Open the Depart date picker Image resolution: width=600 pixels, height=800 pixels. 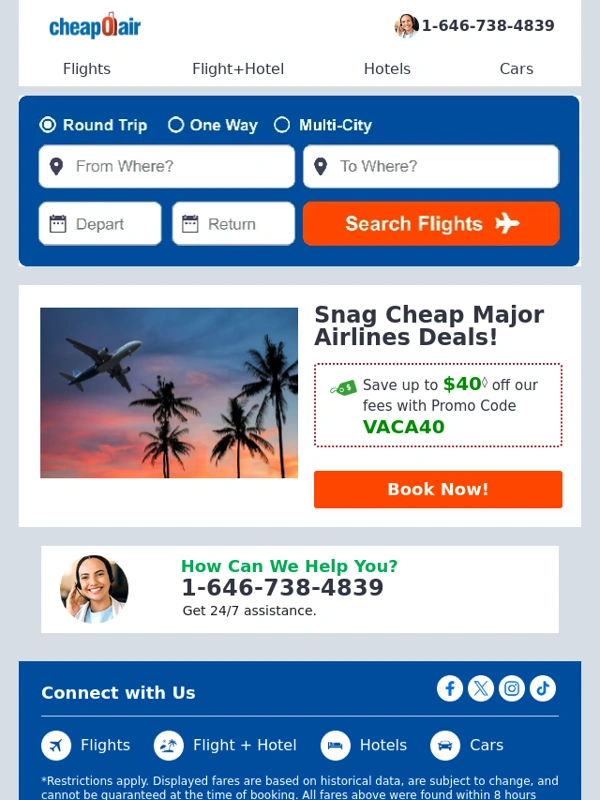point(100,223)
